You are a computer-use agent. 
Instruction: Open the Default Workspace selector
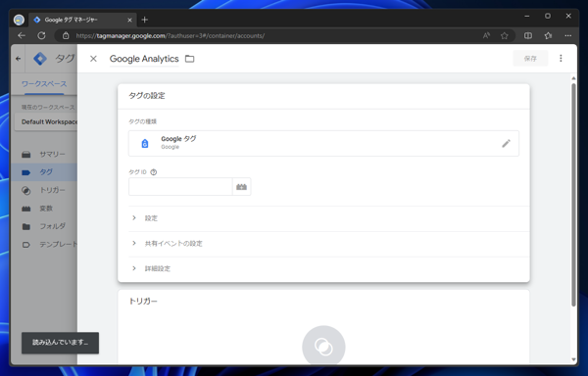(46, 122)
